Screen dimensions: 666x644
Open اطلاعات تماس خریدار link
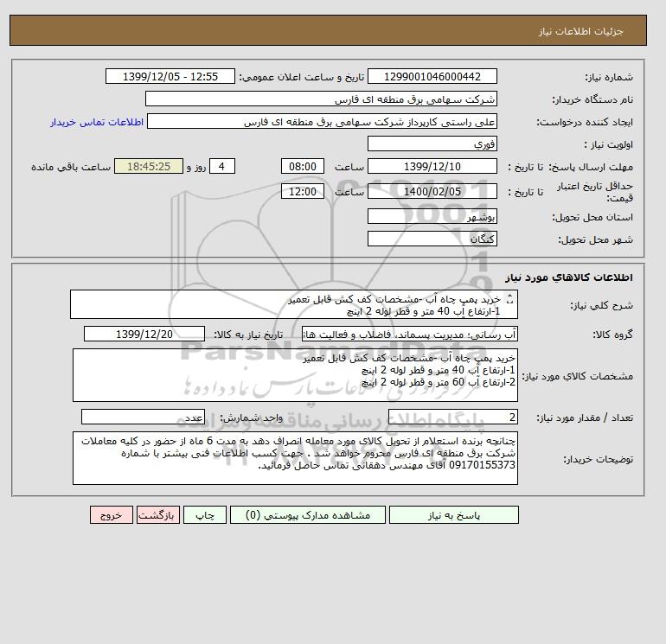[97, 122]
